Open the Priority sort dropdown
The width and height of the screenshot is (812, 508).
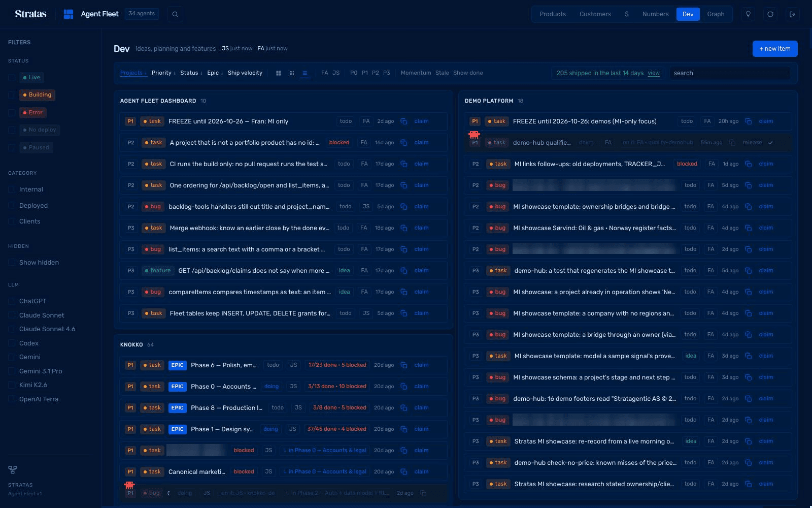(163, 73)
